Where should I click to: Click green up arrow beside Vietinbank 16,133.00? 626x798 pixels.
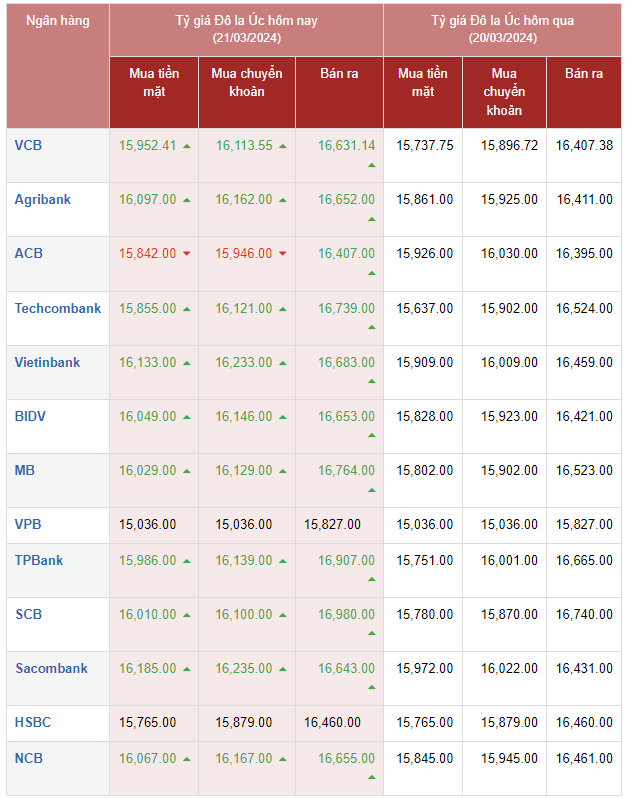186,363
